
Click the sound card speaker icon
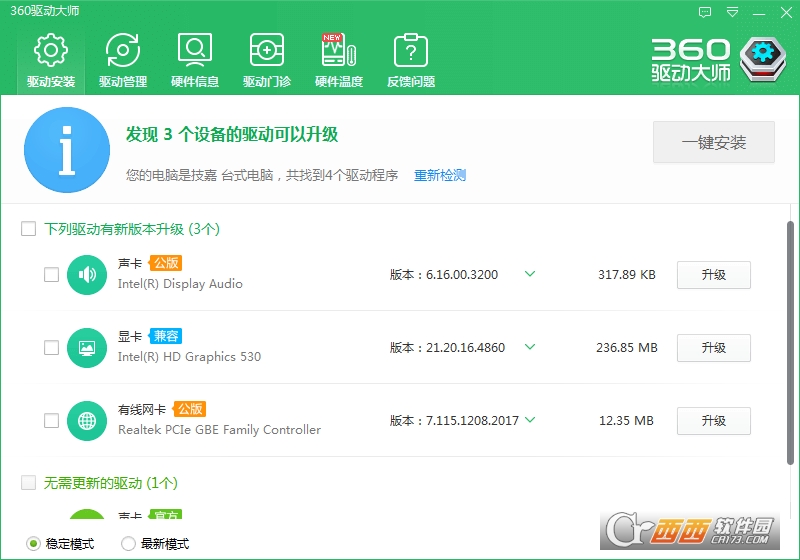(x=87, y=275)
